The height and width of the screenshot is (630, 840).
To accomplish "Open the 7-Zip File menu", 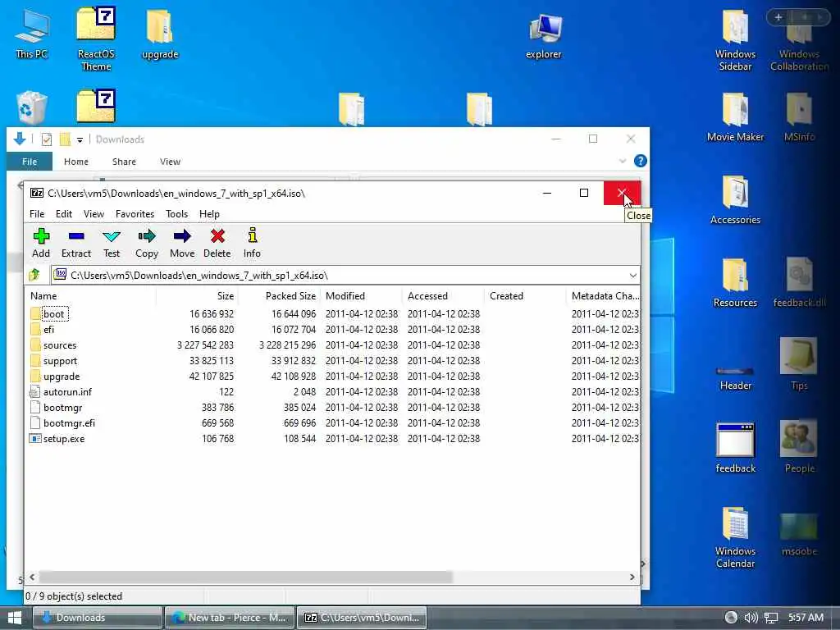I will pyautogui.click(x=37, y=214).
